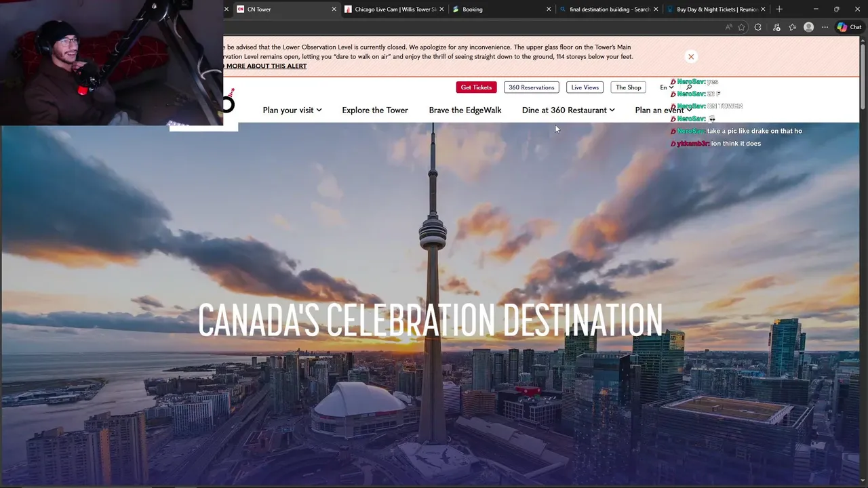Expand the Plan an event menu

[x=663, y=110]
